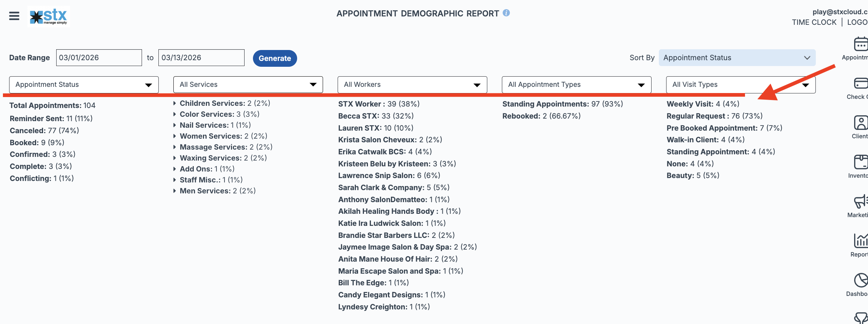Click the Generate button

point(274,58)
